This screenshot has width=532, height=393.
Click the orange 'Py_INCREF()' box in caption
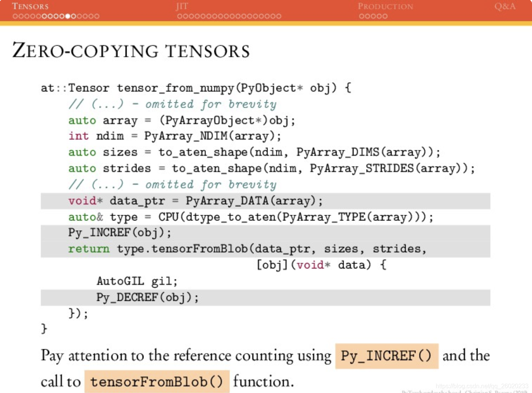387,356
